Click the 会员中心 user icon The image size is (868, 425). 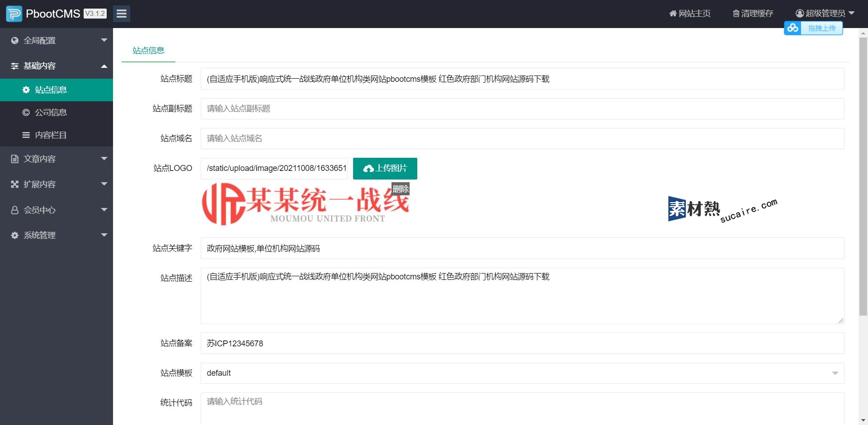tap(15, 210)
